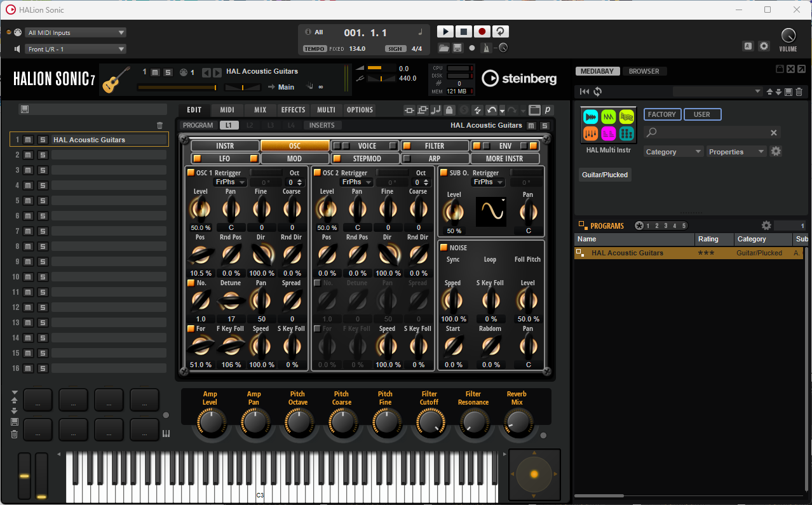Click the metronome icon
The width and height of the screenshot is (812, 505).
[485, 48]
